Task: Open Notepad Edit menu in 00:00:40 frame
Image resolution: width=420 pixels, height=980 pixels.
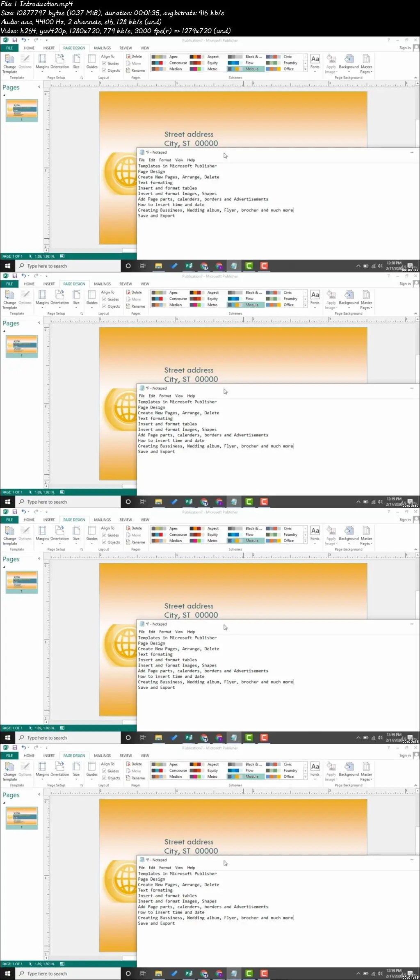Action: 152,396
